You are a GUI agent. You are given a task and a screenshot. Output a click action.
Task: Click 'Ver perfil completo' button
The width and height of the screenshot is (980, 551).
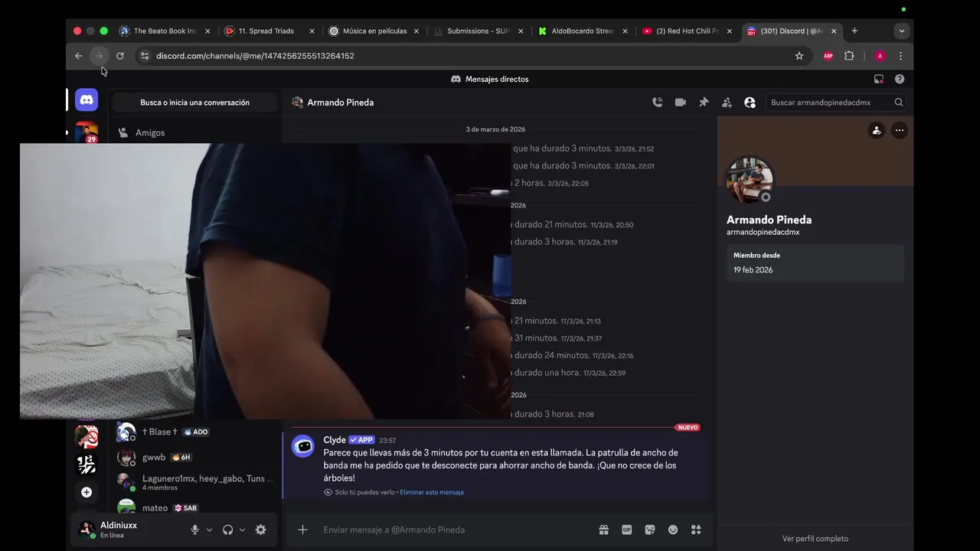815,539
